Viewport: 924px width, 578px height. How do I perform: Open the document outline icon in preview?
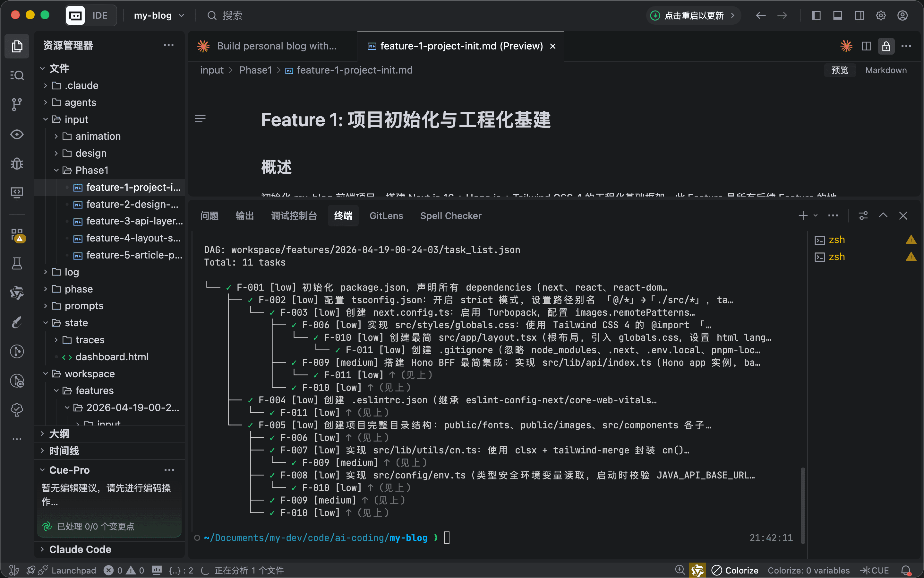(200, 119)
